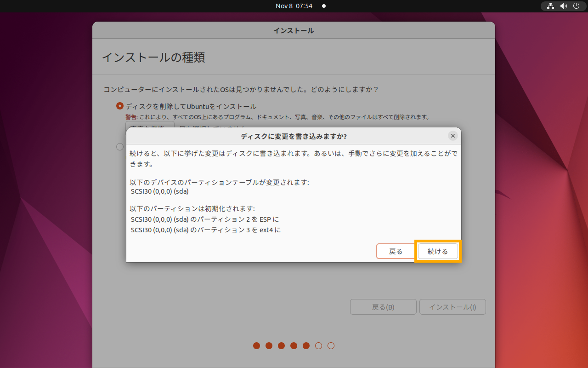Image resolution: width=588 pixels, height=368 pixels.
Task: Click 戻る in the confirmation dialog
Action: [x=396, y=251]
